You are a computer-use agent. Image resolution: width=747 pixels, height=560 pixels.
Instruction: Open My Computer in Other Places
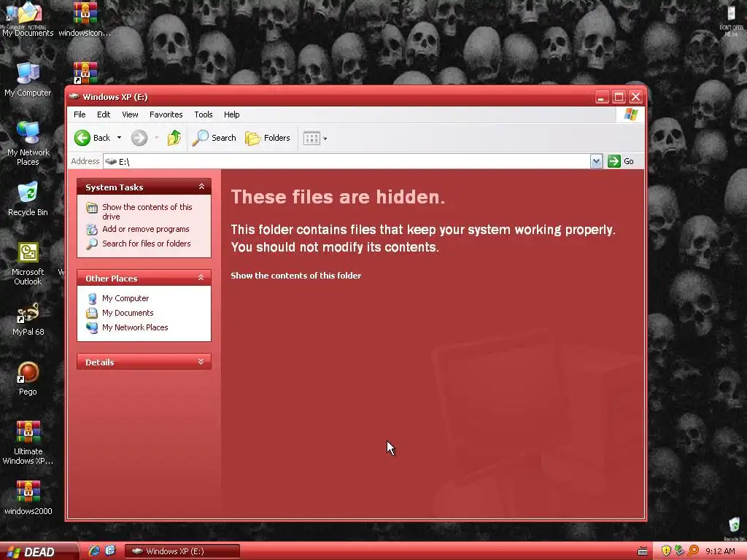click(125, 298)
